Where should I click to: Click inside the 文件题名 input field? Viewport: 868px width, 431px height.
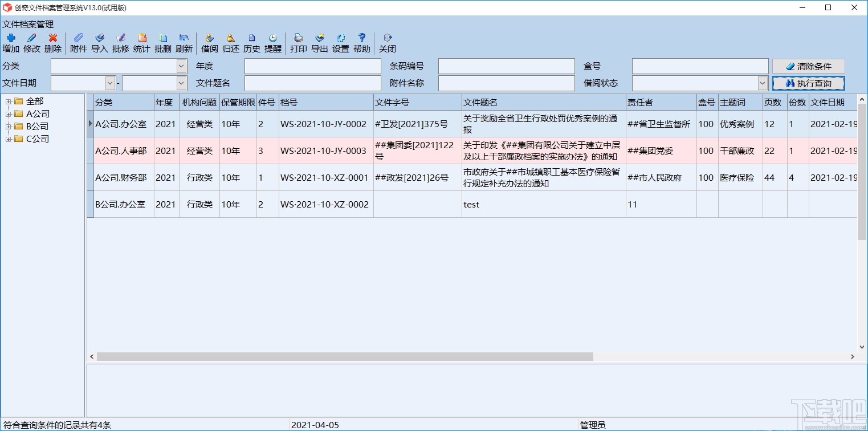[x=312, y=83]
